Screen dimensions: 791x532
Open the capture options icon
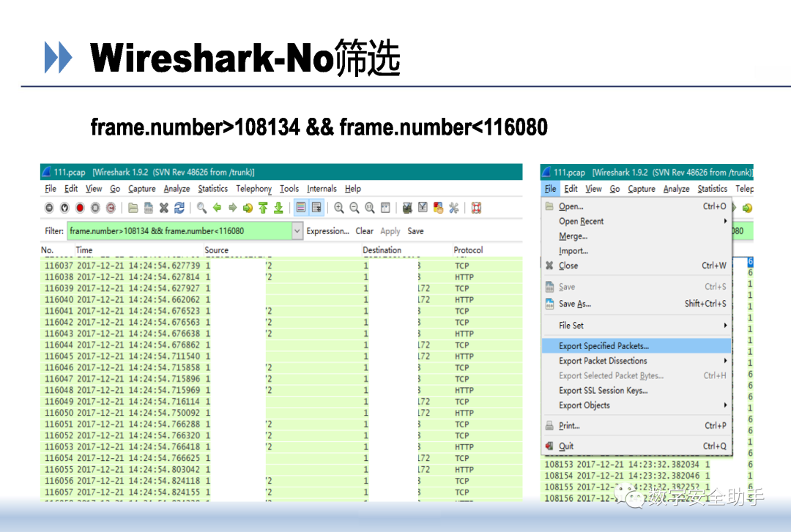64,208
